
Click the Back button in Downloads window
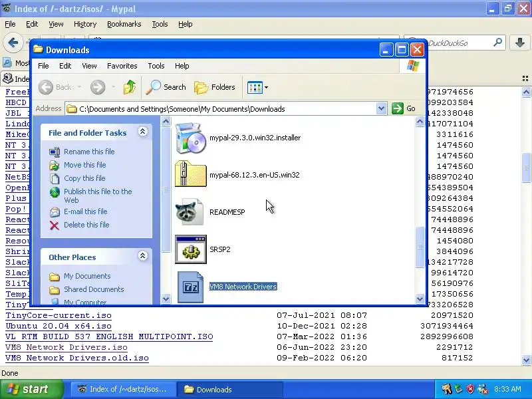pyautogui.click(x=55, y=87)
